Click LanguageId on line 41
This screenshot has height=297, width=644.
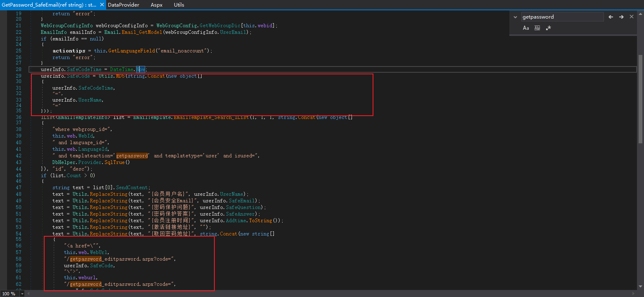tap(93, 149)
